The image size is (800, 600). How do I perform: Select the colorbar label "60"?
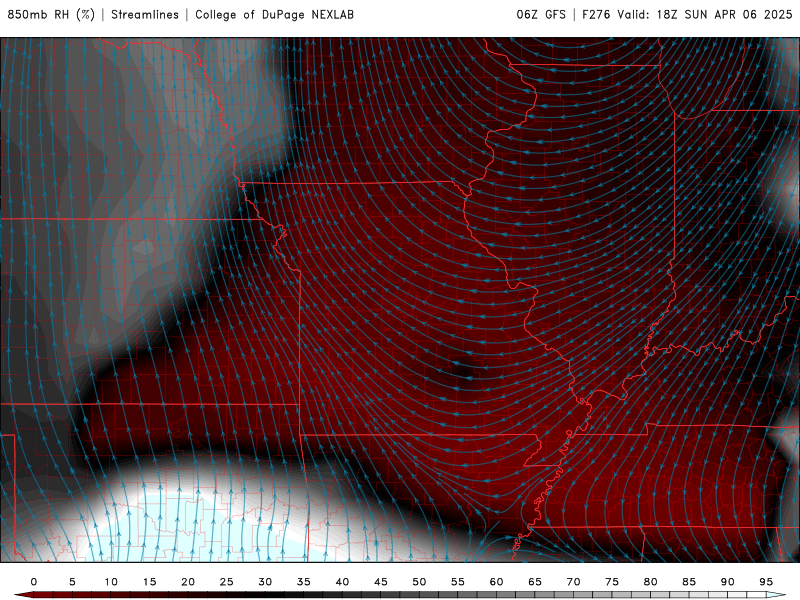click(496, 582)
